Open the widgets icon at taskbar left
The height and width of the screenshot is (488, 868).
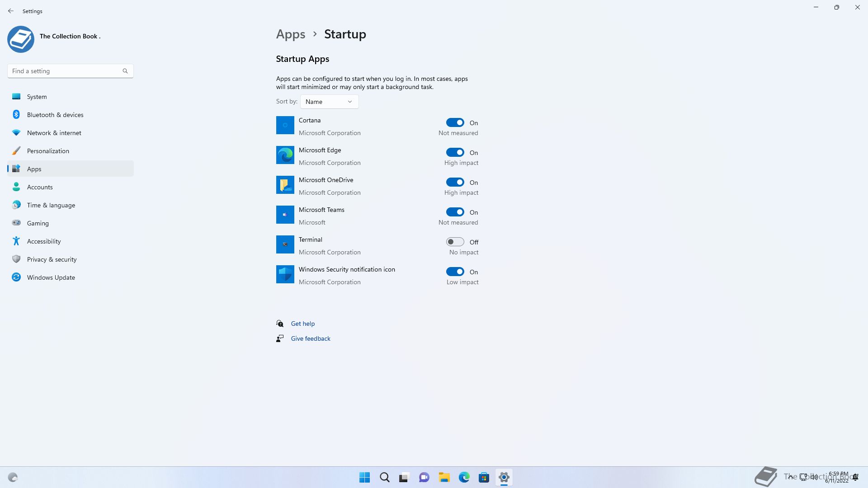(x=13, y=477)
